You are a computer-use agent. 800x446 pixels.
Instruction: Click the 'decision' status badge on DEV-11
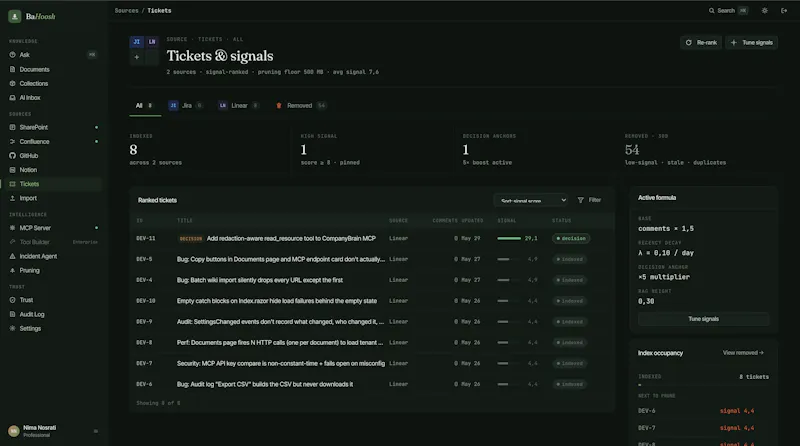pos(571,238)
